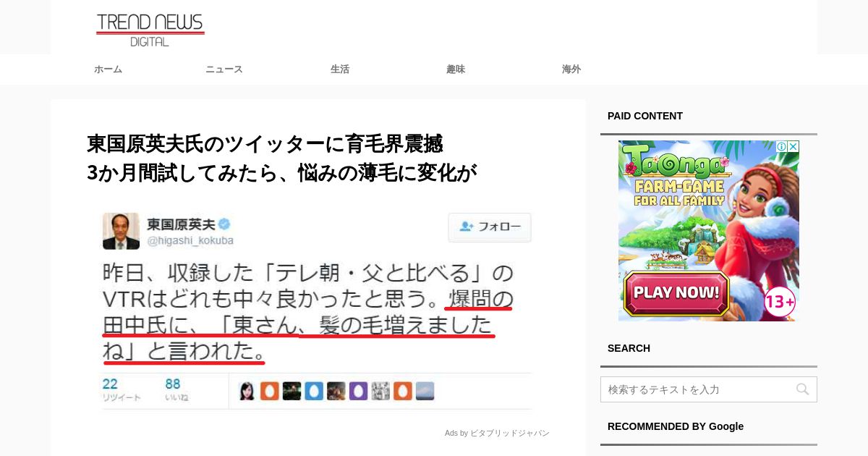Click the first liker avatar in tweet
The height and width of the screenshot is (456, 868).
[247, 391]
